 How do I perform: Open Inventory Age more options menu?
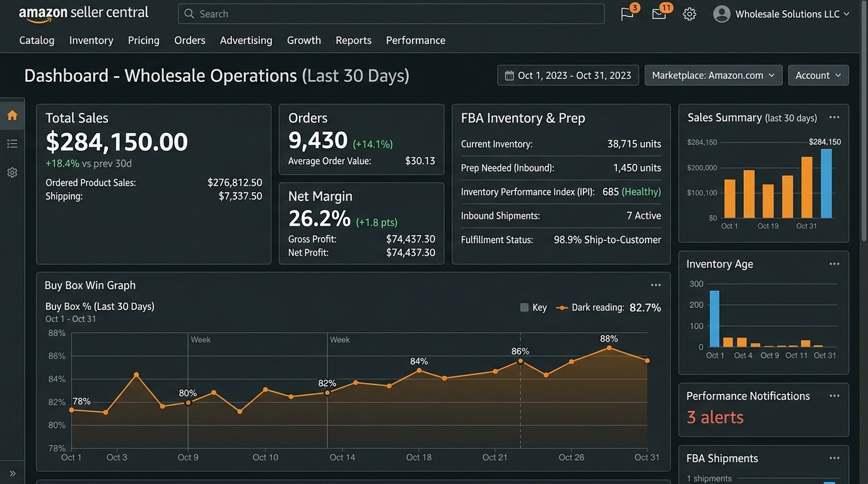835,264
